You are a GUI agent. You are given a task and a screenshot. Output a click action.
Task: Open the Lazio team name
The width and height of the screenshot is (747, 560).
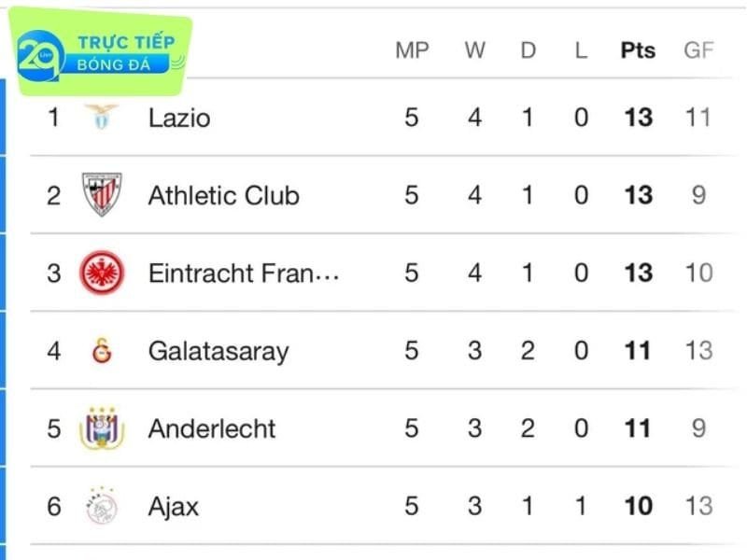179,118
